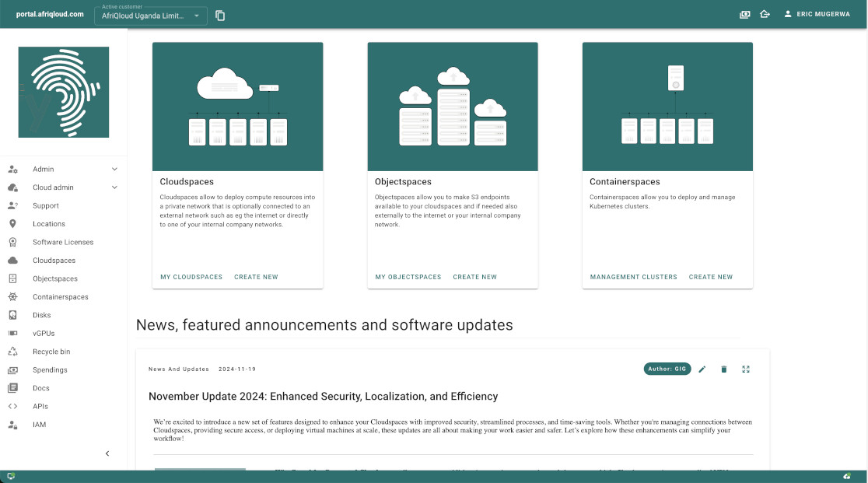Click the logout icon in top bar
The image size is (868, 483).
(x=765, y=14)
